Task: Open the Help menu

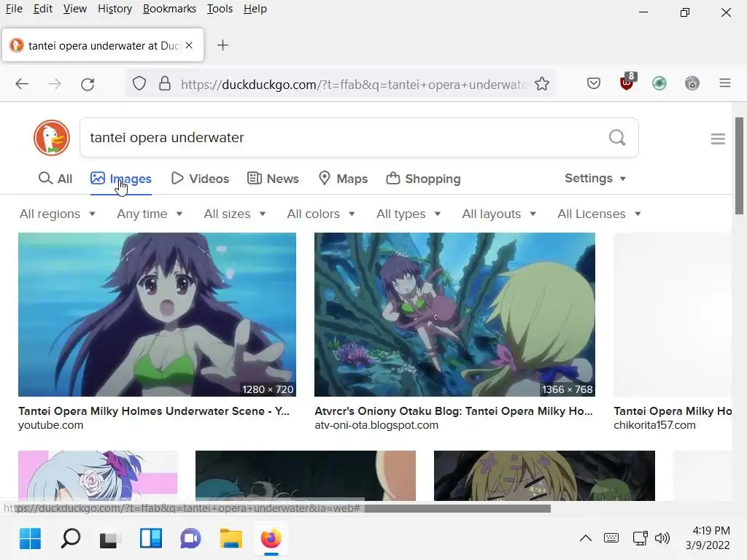Action: (x=255, y=9)
